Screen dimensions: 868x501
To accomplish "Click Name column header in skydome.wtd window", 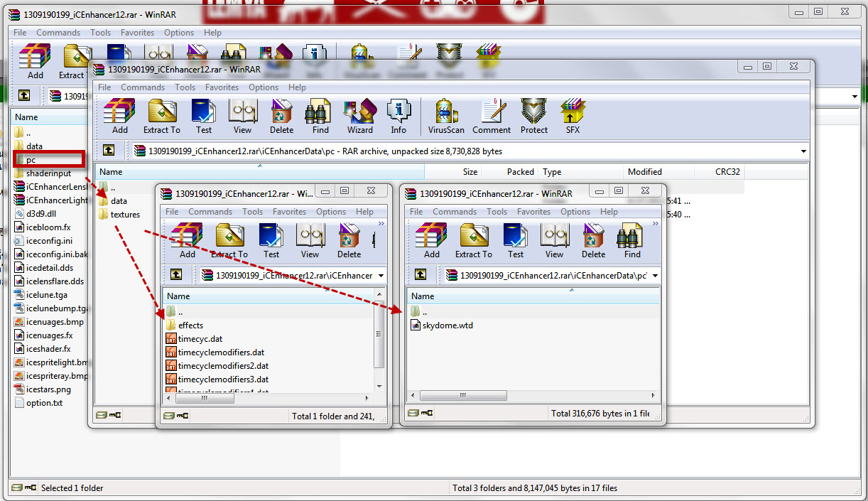I will pyautogui.click(x=533, y=296).
